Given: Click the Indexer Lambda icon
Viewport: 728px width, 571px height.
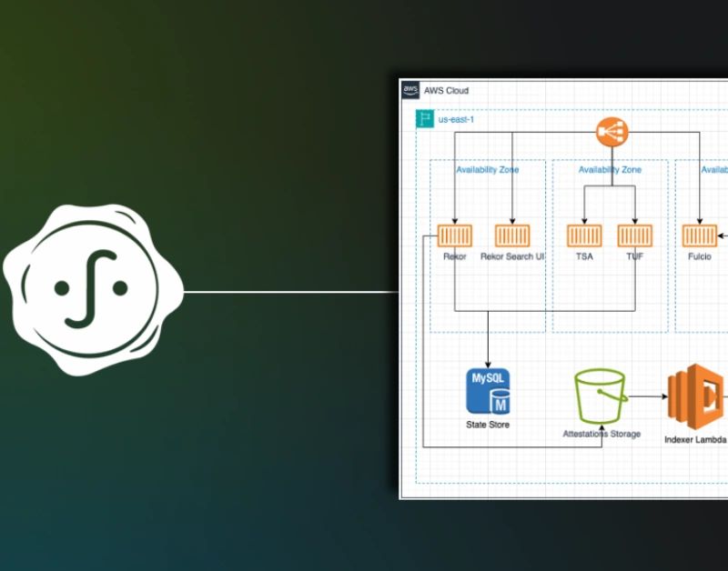Looking at the screenshot, I should (695, 397).
